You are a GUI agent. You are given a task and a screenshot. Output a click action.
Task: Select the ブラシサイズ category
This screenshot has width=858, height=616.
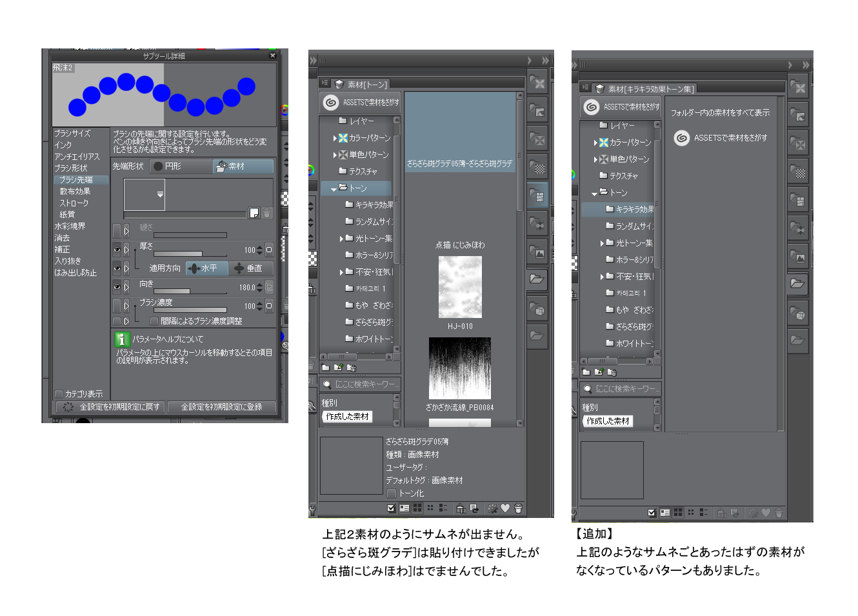coord(72,133)
